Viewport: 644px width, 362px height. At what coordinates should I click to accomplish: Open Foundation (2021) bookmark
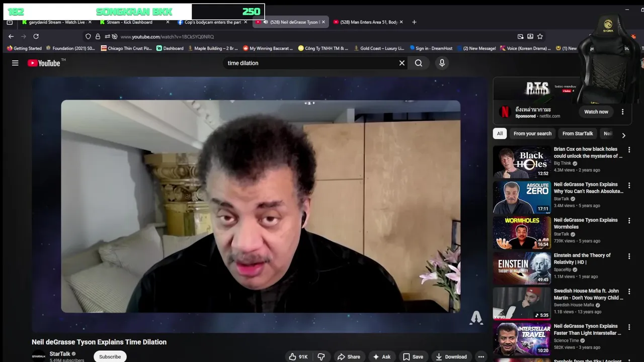(70, 48)
